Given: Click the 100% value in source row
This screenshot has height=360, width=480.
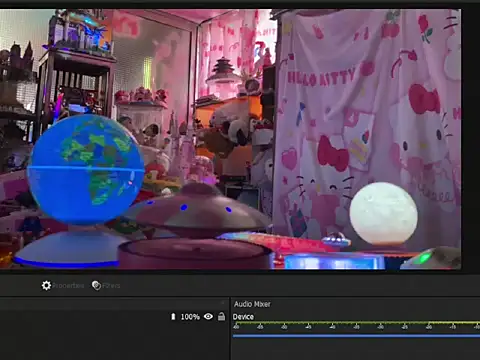Looking at the screenshot, I should [x=190, y=317].
